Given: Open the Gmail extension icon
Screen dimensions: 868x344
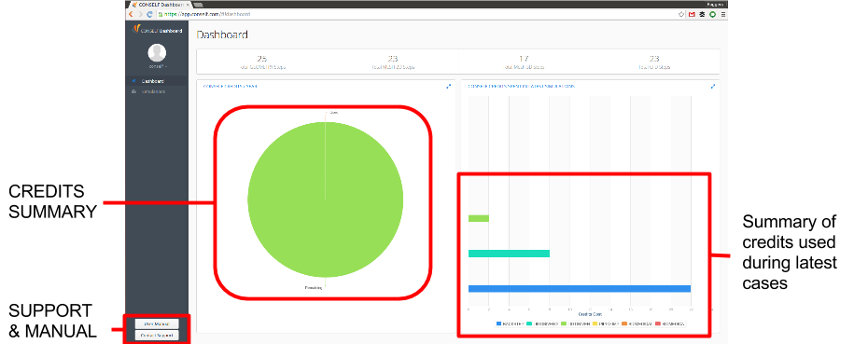Looking at the screenshot, I should [692, 14].
